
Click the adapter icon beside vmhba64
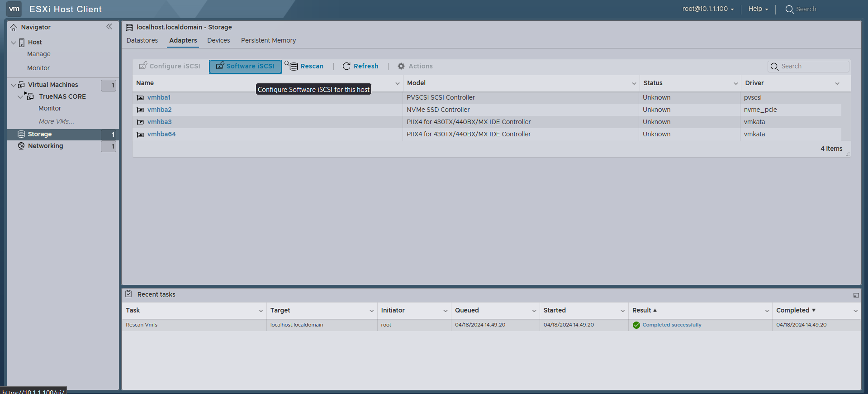coord(140,135)
